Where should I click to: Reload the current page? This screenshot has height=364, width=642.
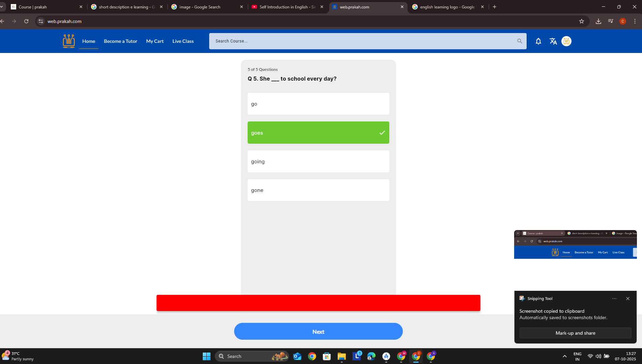pyautogui.click(x=26, y=21)
